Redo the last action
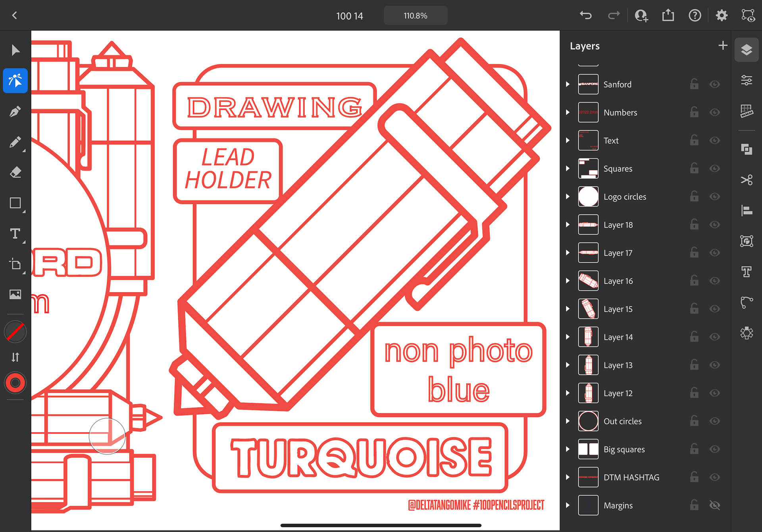The image size is (762, 532). pyautogui.click(x=614, y=15)
